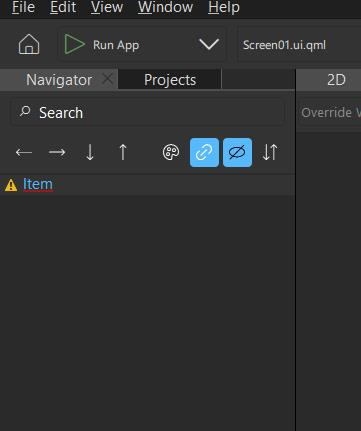Toggle the hidden components eye-slash button
This screenshot has height=431, width=361.
[237, 153]
